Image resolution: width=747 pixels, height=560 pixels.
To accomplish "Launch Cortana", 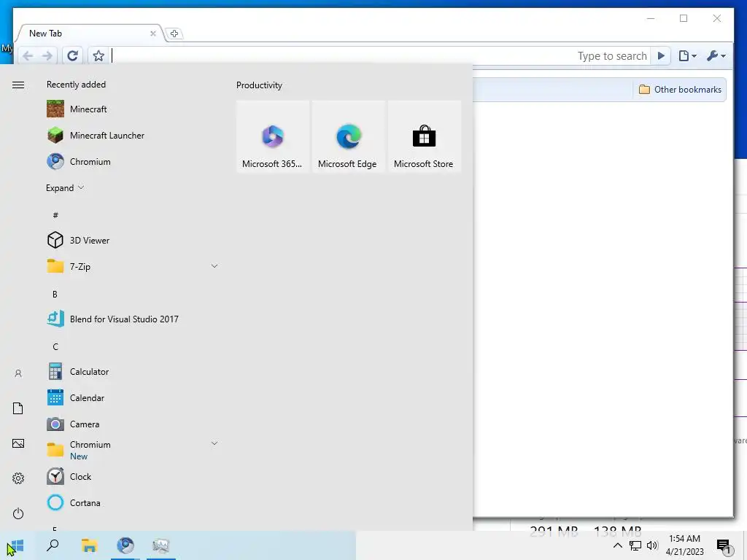I will click(x=74, y=502).
